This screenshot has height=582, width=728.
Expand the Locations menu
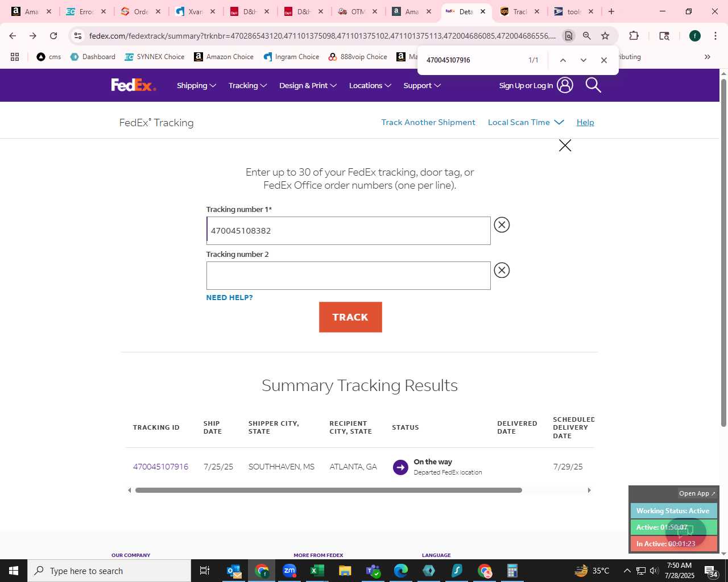(x=370, y=86)
